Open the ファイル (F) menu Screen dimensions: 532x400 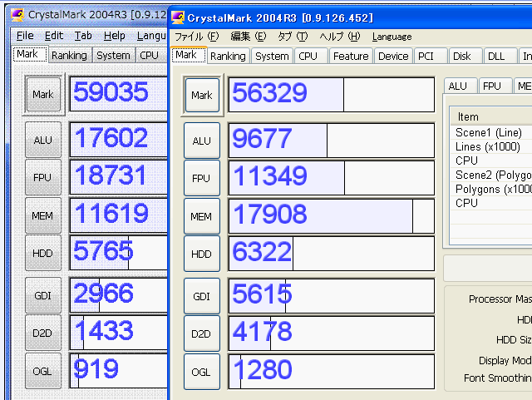coord(196,37)
